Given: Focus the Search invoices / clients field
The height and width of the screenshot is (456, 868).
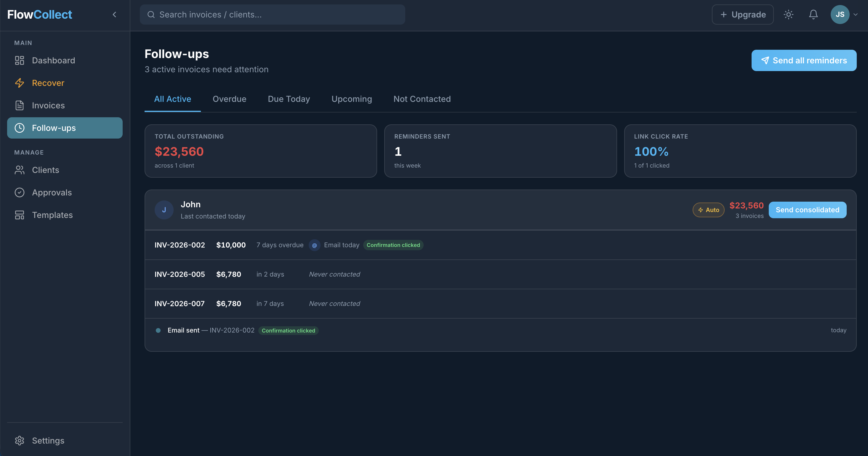Looking at the screenshot, I should pos(272,15).
